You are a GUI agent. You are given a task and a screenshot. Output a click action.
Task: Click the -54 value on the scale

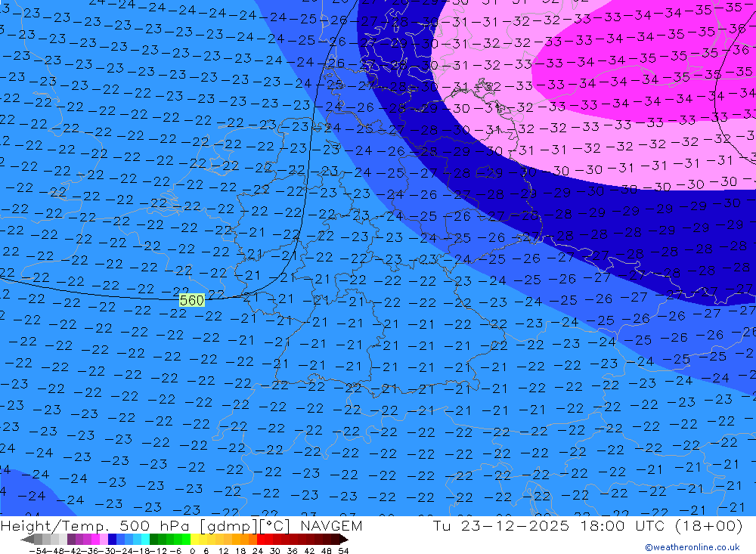tap(38, 551)
